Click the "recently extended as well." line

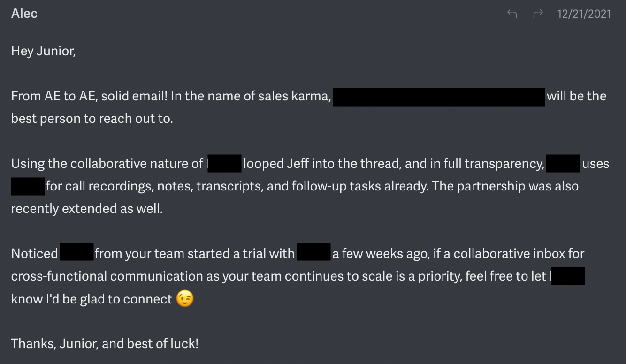click(x=87, y=209)
